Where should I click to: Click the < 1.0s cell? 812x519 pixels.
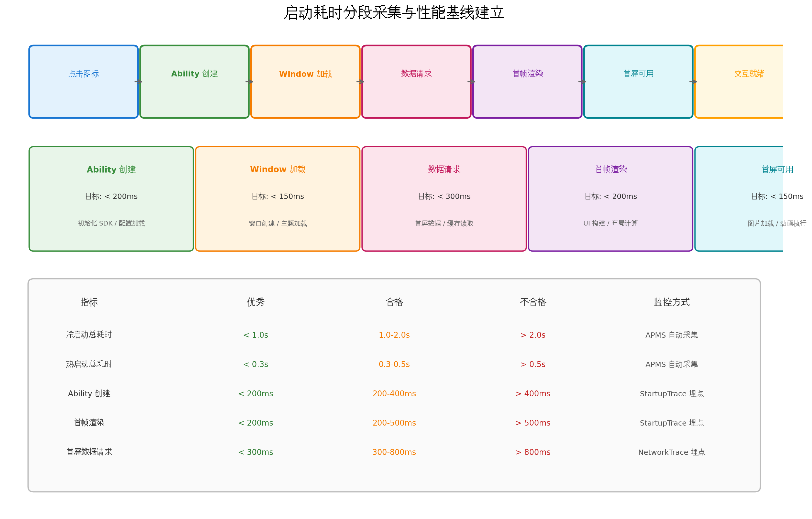(x=256, y=335)
